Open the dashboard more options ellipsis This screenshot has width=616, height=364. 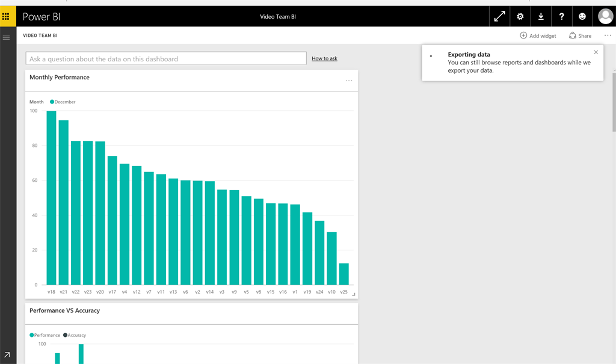(608, 35)
